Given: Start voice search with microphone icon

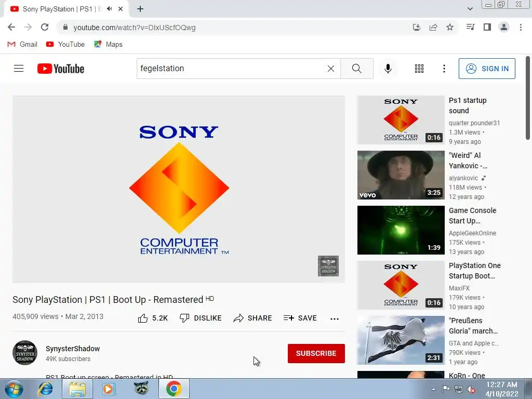Looking at the screenshot, I should pos(388,69).
